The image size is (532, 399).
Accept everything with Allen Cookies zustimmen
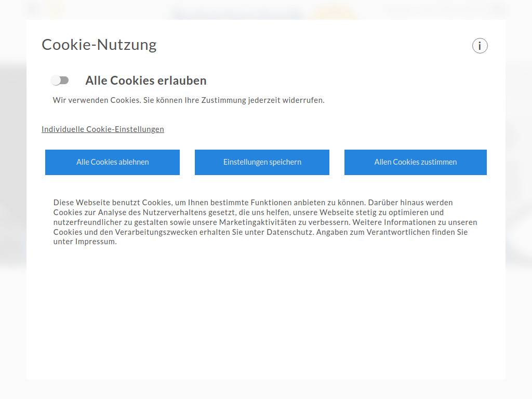point(415,162)
